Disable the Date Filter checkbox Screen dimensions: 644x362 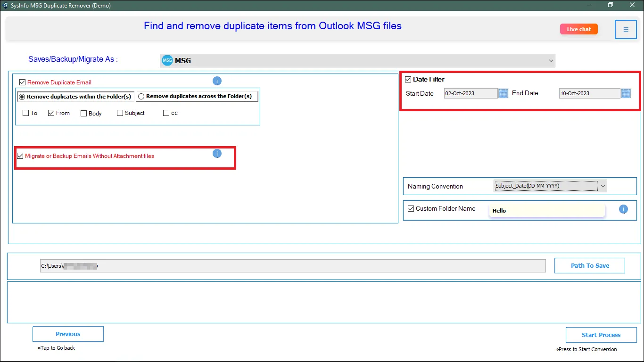[408, 79]
